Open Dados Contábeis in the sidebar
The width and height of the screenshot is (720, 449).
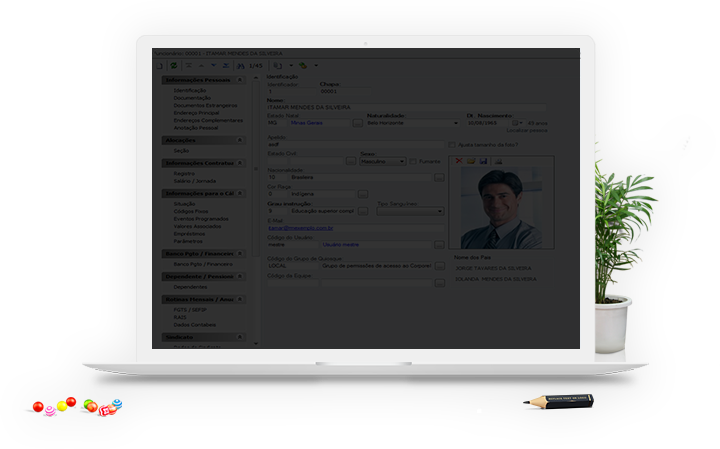tap(195, 325)
